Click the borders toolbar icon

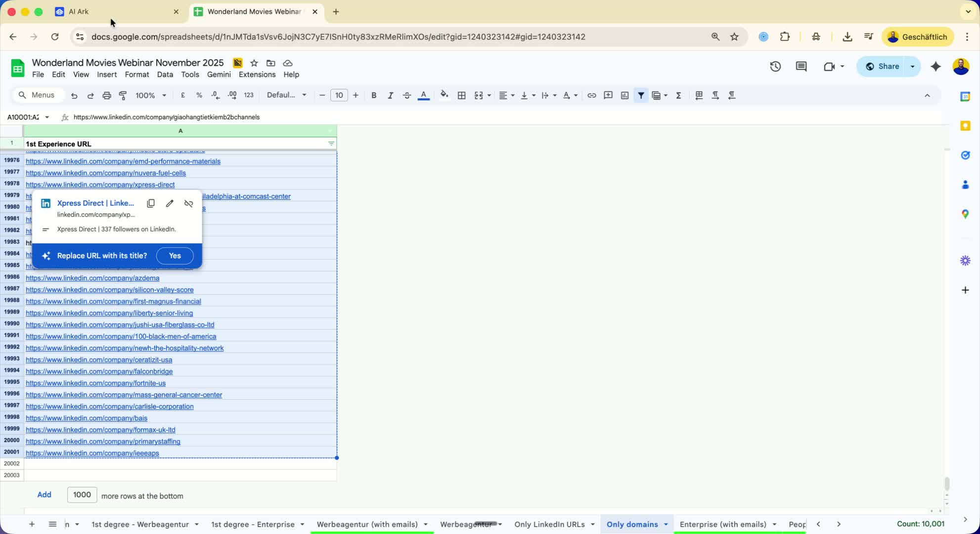(461, 95)
